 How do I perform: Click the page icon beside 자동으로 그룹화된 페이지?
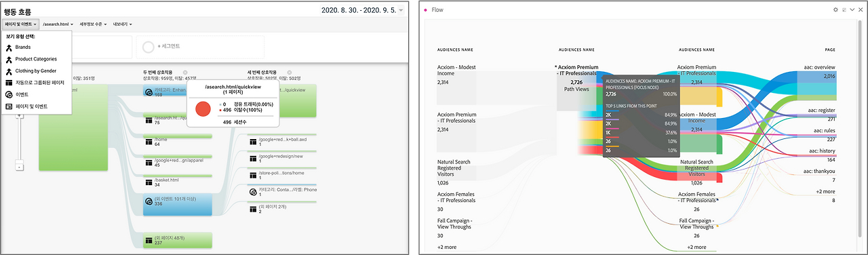pyautogui.click(x=9, y=82)
